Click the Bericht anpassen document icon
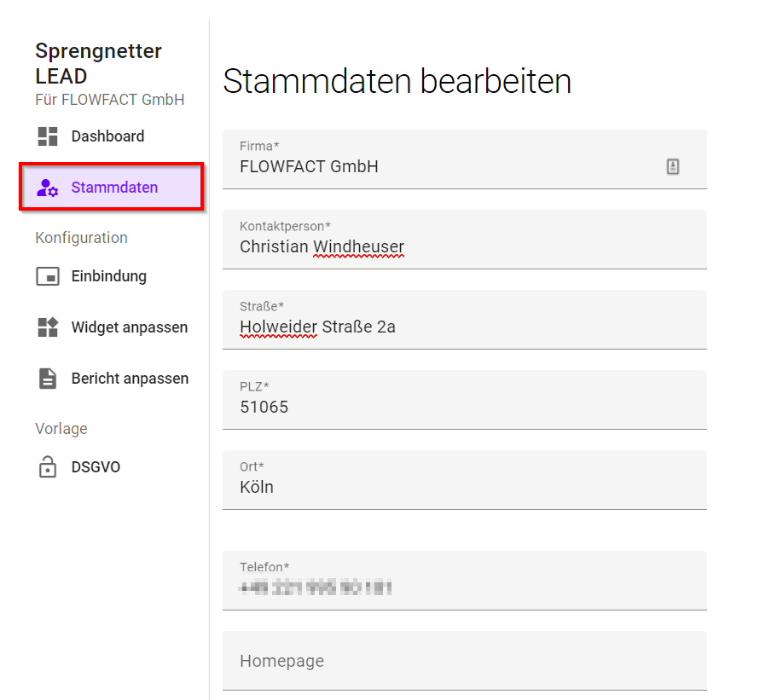The width and height of the screenshot is (783, 700). pos(48,379)
